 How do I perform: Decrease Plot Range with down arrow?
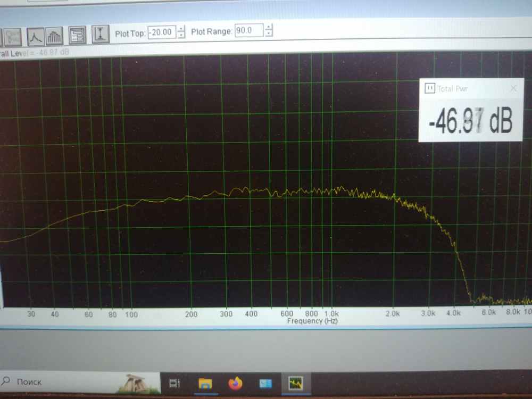click(269, 34)
